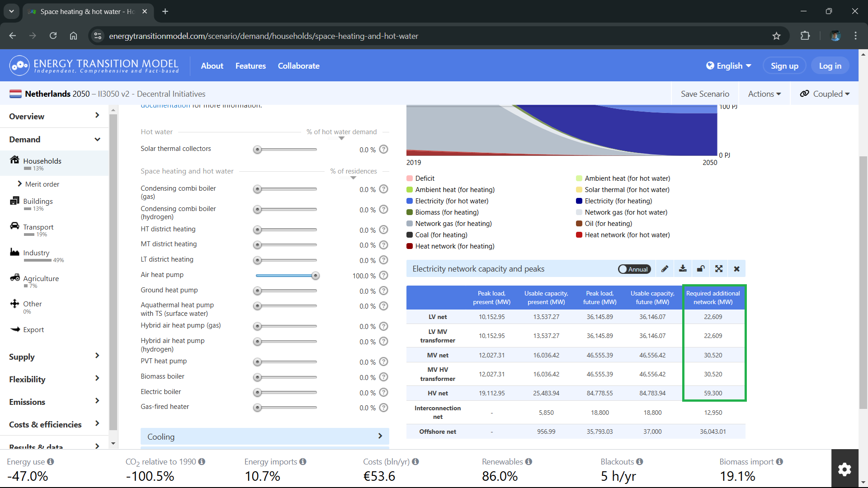Open the Actions dropdown menu

[764, 94]
